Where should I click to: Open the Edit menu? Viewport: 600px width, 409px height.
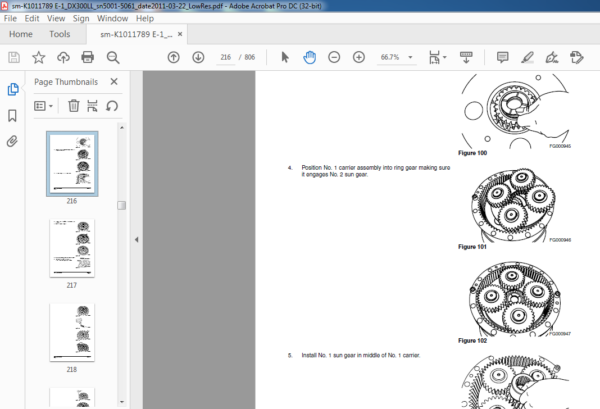click(x=32, y=18)
